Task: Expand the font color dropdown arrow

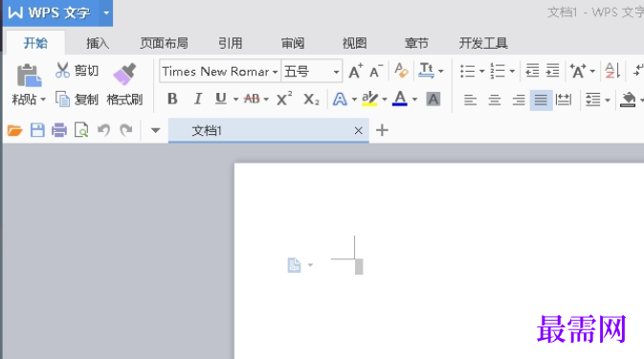Action: (x=414, y=100)
